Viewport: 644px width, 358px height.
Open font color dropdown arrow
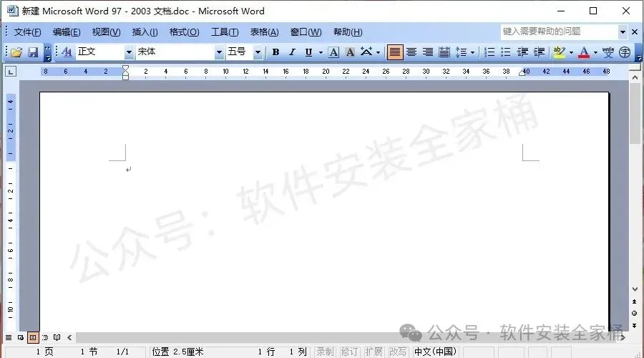tap(595, 52)
